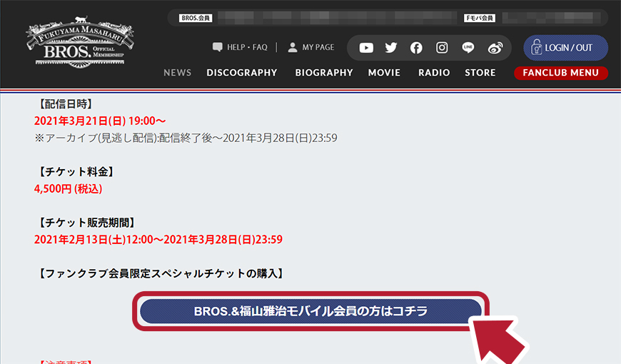
Task: Click the 【配信日時】 heading
Action: coord(66,104)
